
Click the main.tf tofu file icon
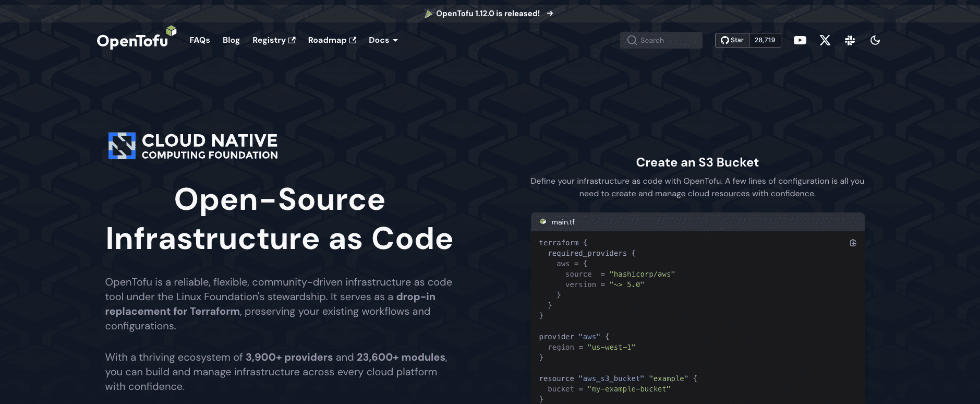point(542,222)
